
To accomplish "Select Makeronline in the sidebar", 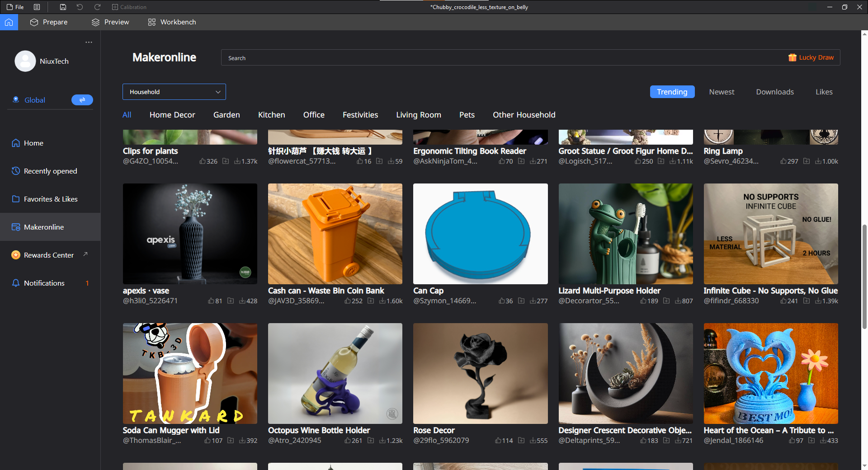I will tap(50, 227).
